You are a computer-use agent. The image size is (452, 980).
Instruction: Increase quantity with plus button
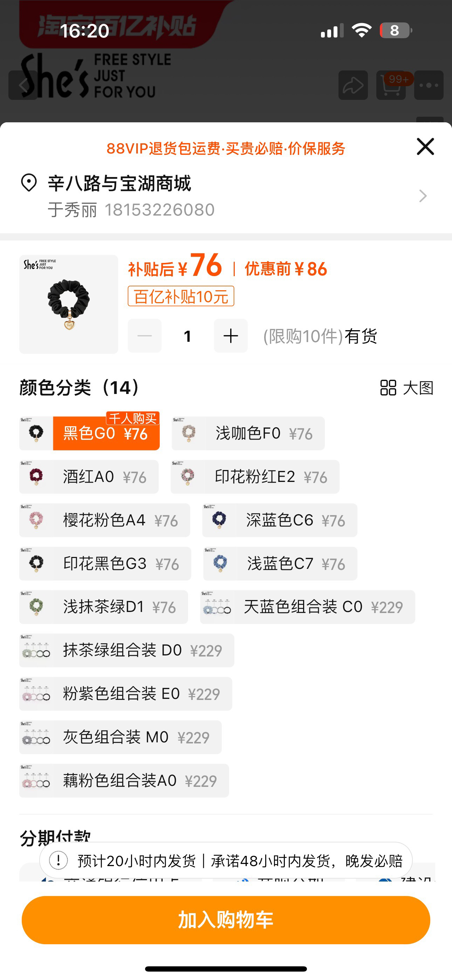[x=231, y=336]
